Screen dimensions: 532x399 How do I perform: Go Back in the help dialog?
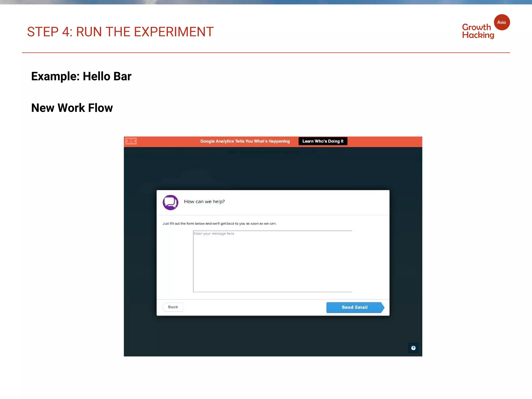172,307
